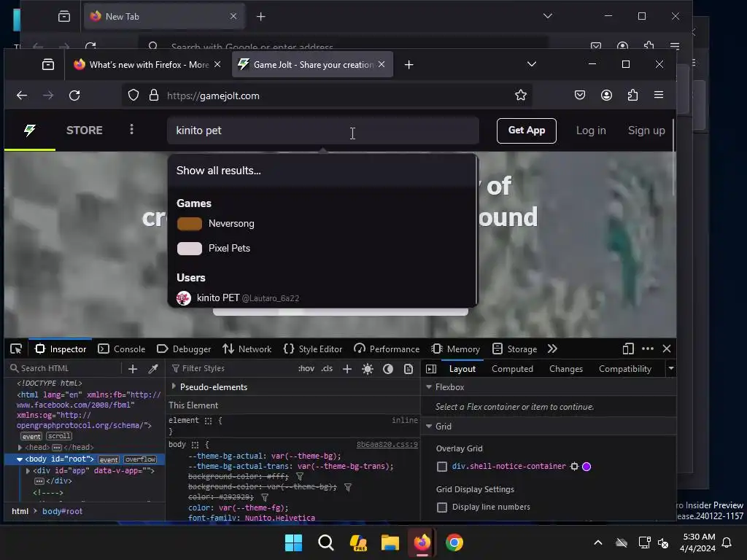Toggle light color scheme simulation sun icon

tap(368, 369)
